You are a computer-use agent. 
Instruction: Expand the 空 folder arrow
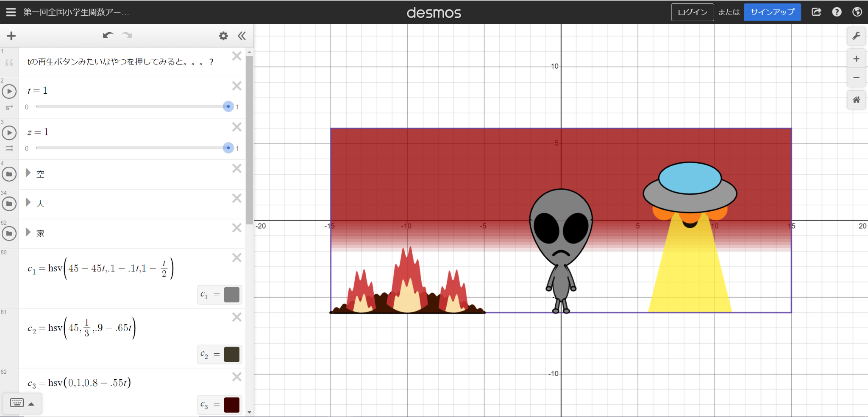(28, 173)
